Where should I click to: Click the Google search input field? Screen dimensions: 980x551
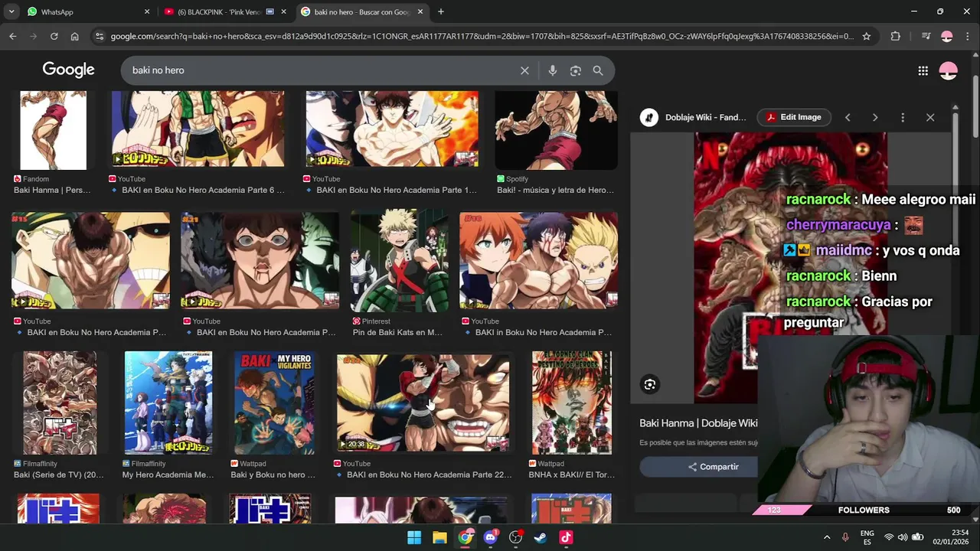point(322,70)
